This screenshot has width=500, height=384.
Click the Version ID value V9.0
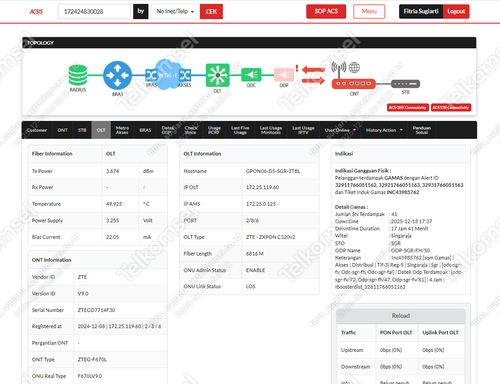coord(83,294)
